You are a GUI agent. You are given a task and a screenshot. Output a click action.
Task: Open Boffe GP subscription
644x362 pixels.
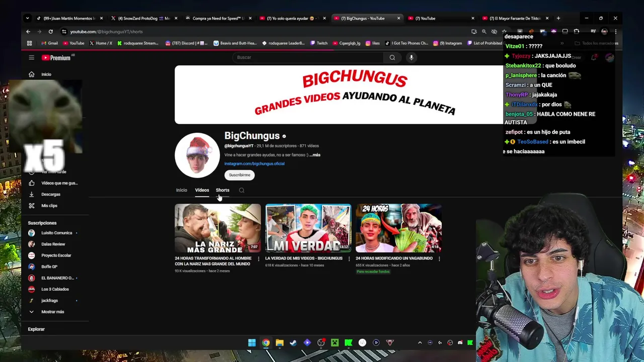49,266
